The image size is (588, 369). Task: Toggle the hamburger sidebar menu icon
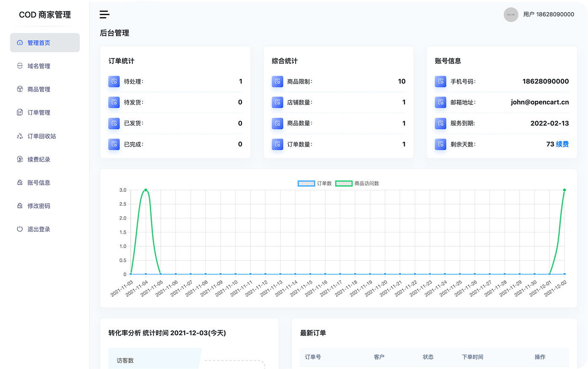click(x=105, y=14)
